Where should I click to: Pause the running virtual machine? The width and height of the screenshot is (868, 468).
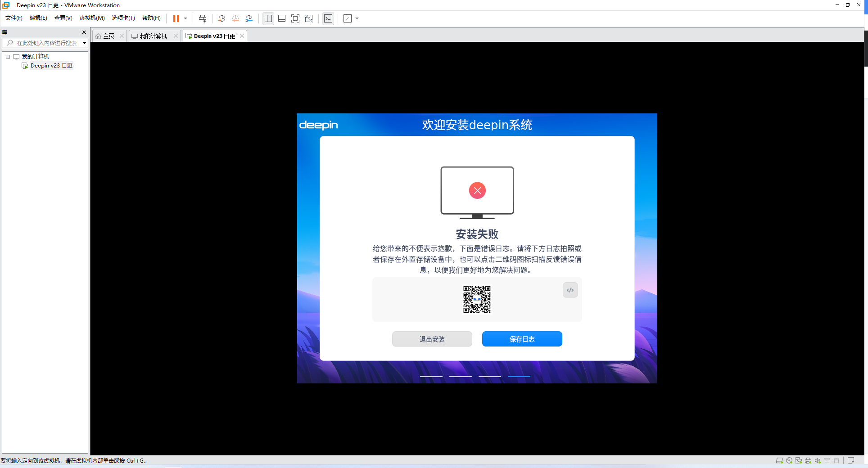[176, 18]
